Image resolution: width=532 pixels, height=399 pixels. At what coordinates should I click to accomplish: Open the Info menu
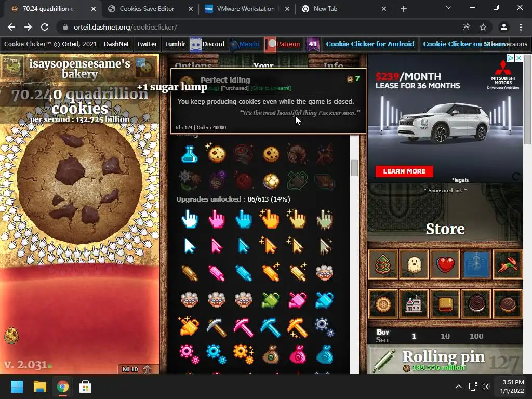[333, 64]
